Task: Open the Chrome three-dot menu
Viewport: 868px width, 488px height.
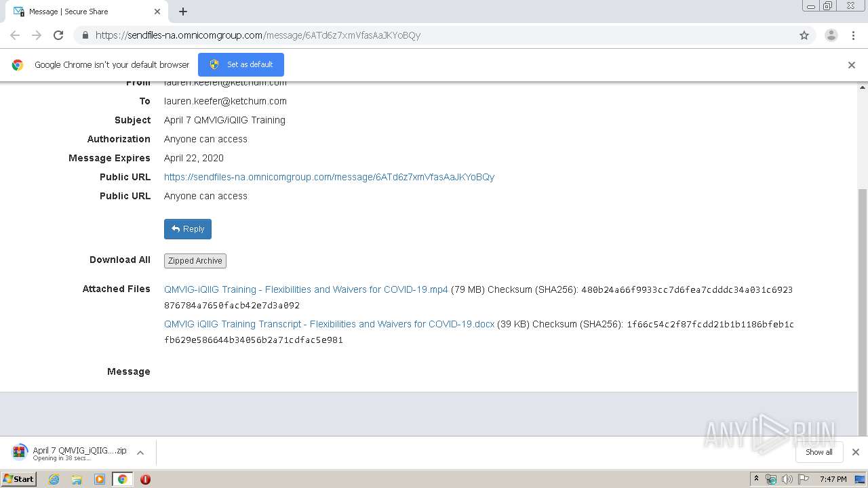Action: (x=853, y=35)
